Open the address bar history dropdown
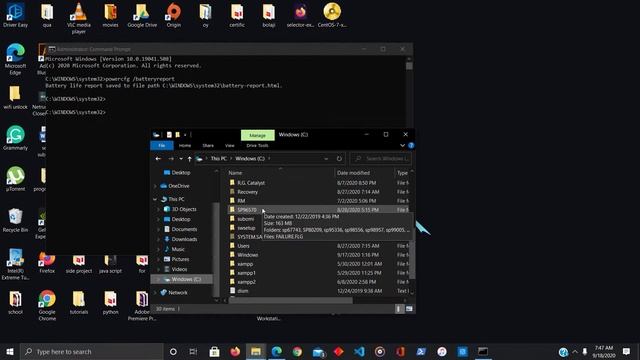The image size is (640, 360). [326, 159]
